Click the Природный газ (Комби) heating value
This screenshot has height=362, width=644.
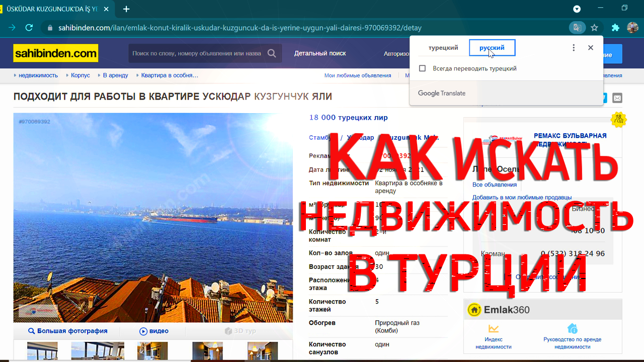pyautogui.click(x=397, y=326)
